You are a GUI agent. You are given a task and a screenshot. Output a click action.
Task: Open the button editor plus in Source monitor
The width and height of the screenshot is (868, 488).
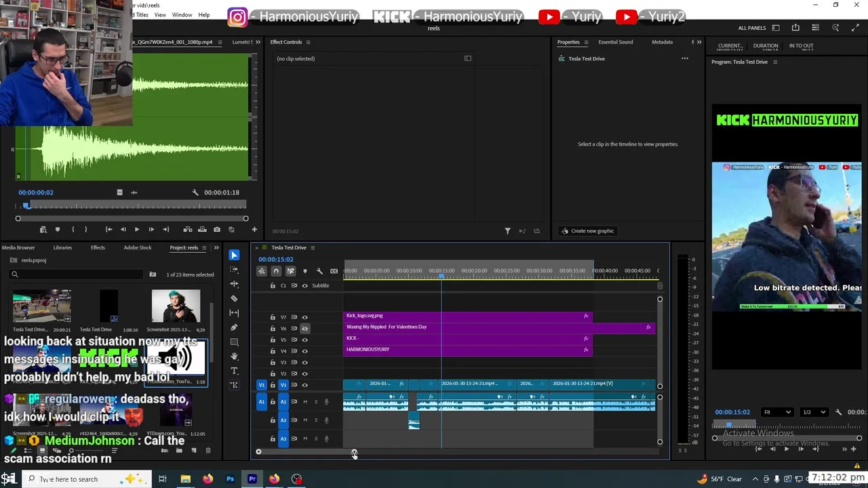tap(254, 230)
